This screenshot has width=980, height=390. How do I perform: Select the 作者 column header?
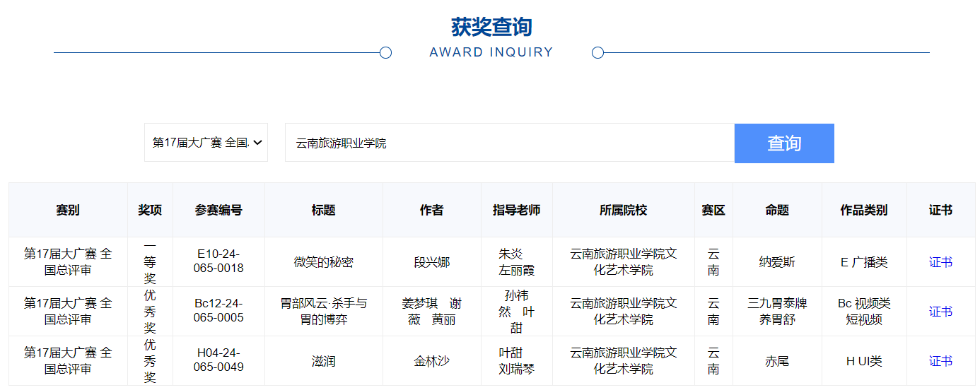tap(431, 210)
